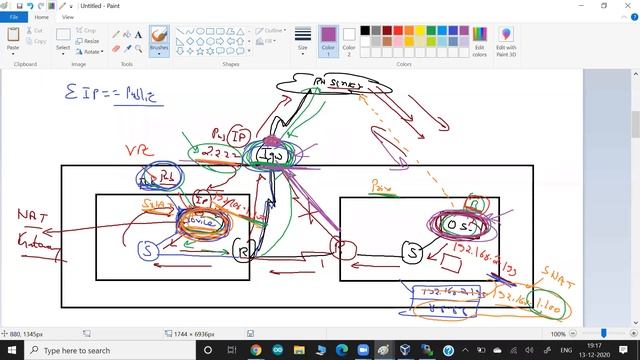Viewport: 640px width, 360px height.
Task: Select the Color picker eyedropper tool
Action: (x=127, y=49)
